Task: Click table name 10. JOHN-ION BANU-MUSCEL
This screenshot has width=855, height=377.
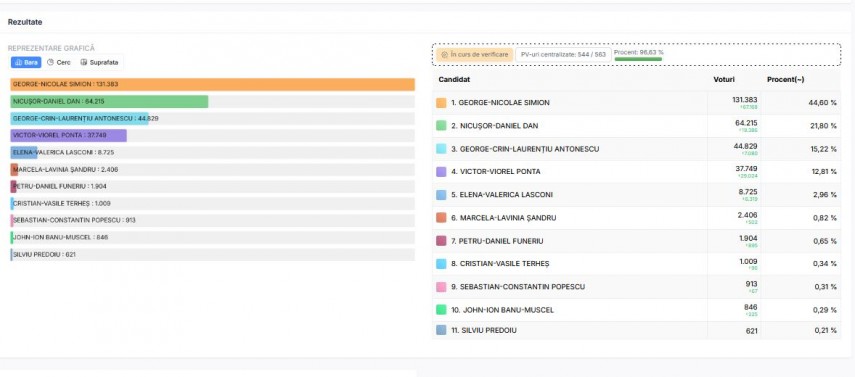Action: click(x=502, y=310)
